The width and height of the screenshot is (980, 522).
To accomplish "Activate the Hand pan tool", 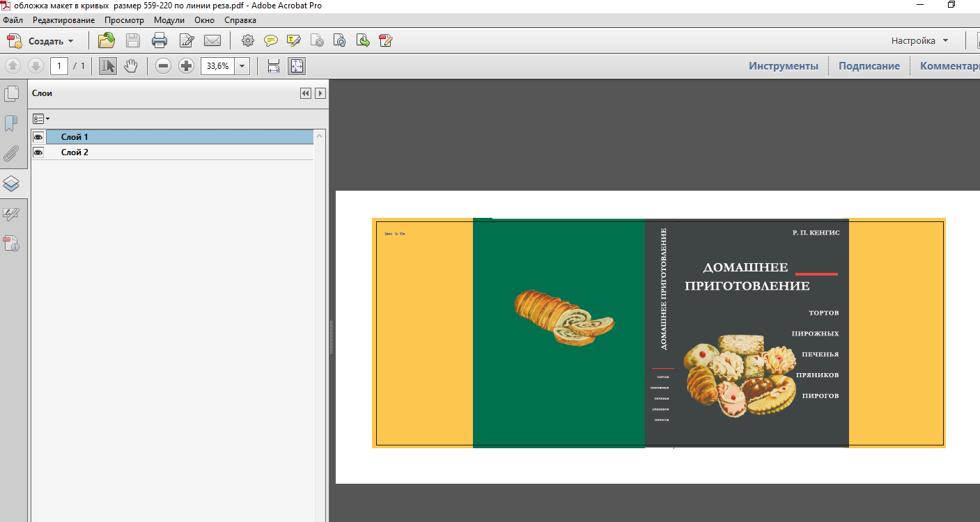I will click(131, 66).
